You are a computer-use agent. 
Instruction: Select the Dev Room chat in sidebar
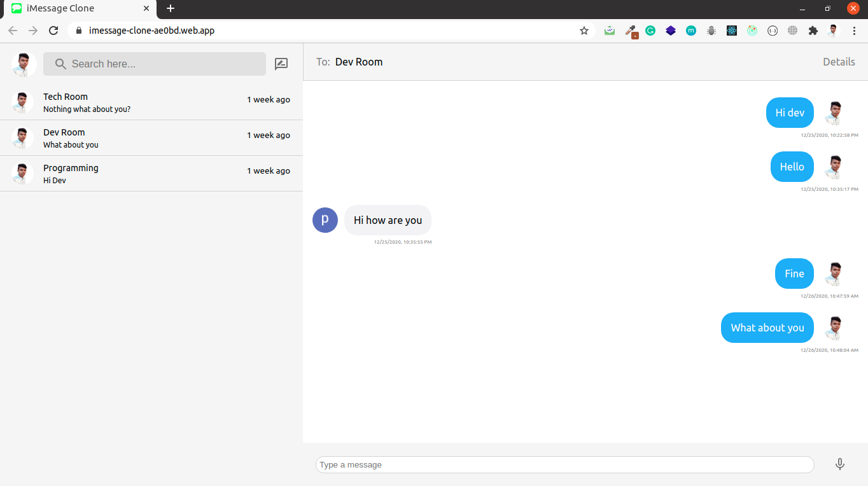point(151,138)
